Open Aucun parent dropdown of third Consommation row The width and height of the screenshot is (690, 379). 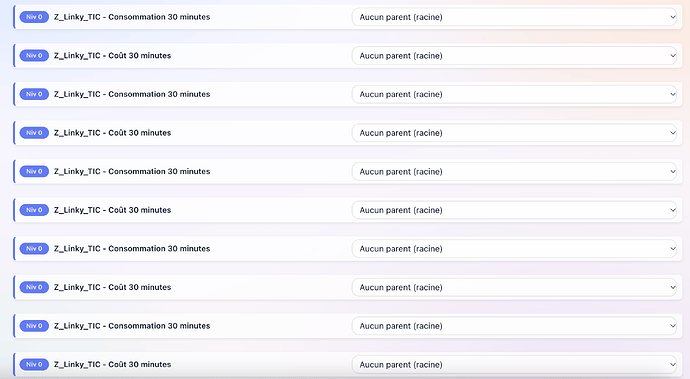pos(514,172)
